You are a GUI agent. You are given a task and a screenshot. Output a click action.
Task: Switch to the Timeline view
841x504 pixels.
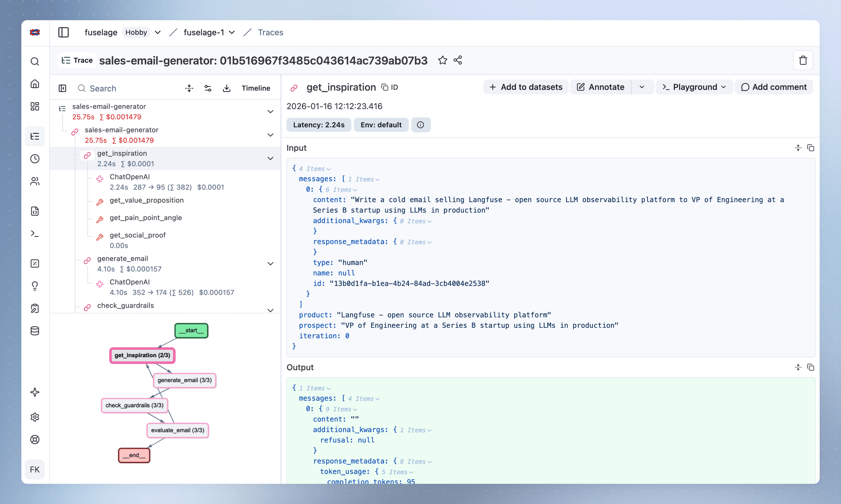click(256, 88)
